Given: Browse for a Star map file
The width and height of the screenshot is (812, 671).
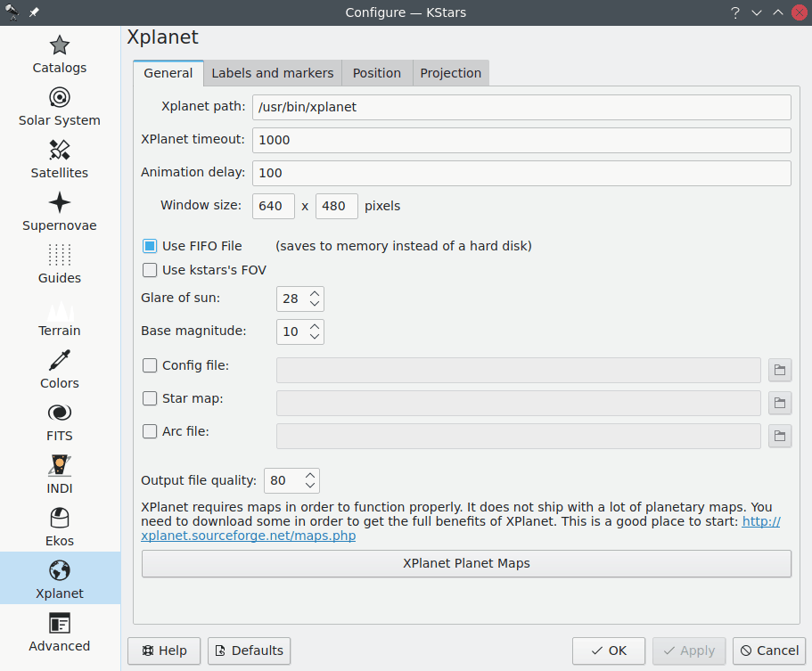Looking at the screenshot, I should 780,403.
